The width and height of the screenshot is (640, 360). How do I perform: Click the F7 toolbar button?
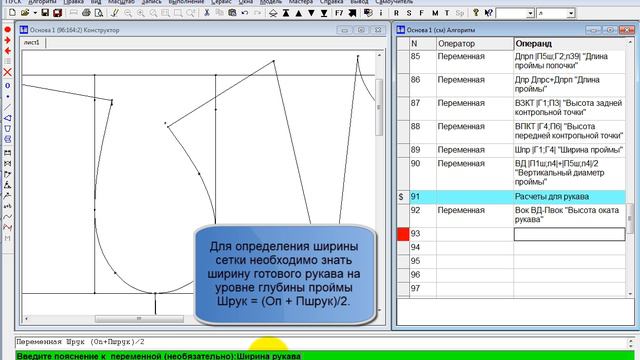tap(339, 13)
